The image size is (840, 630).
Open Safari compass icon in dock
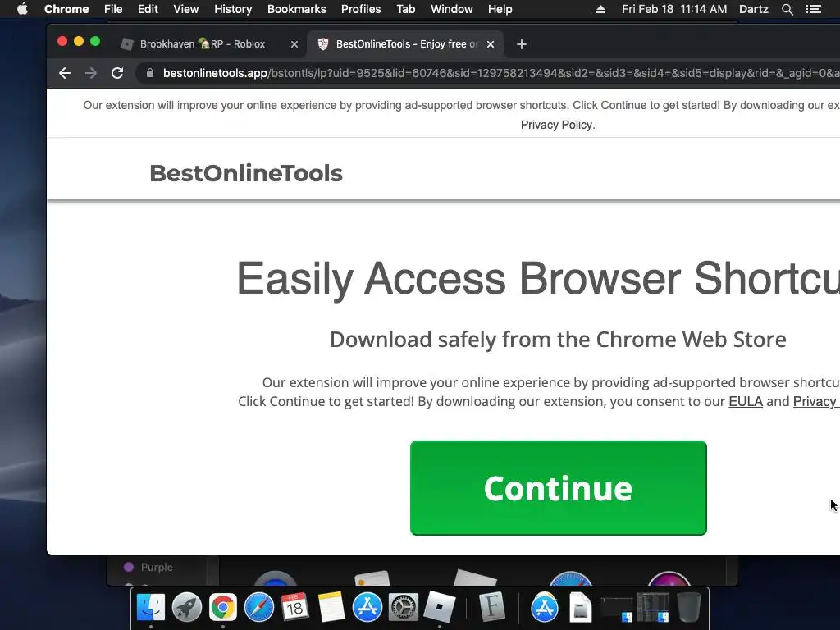coord(258,608)
